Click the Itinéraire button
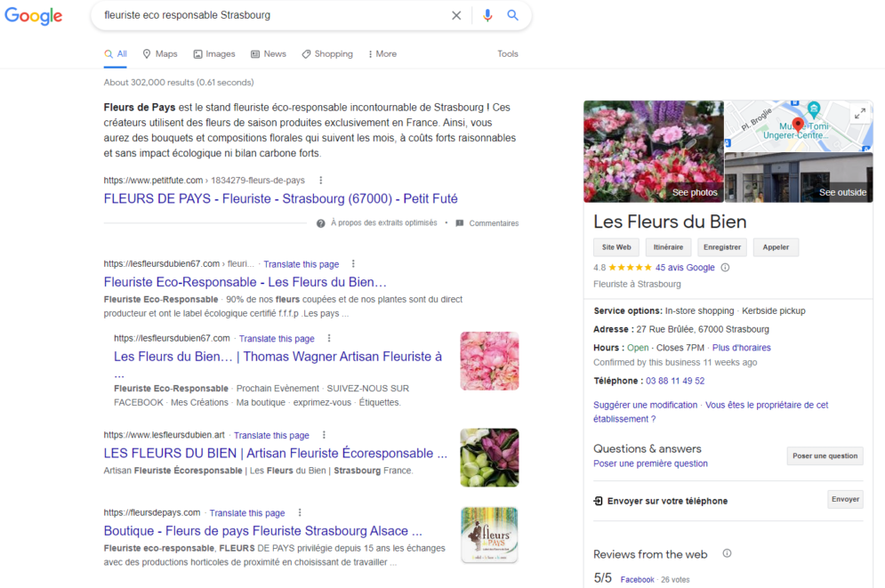The image size is (885, 588). pos(668,247)
